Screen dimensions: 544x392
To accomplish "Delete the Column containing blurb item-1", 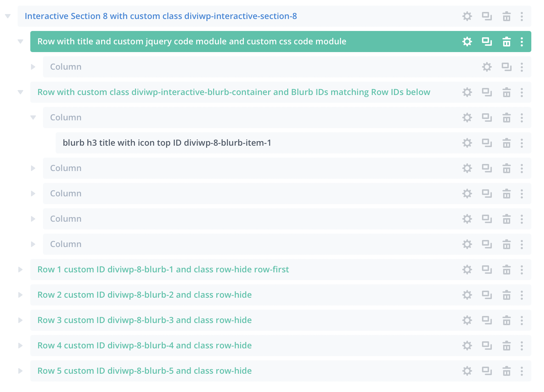I will tap(507, 118).
